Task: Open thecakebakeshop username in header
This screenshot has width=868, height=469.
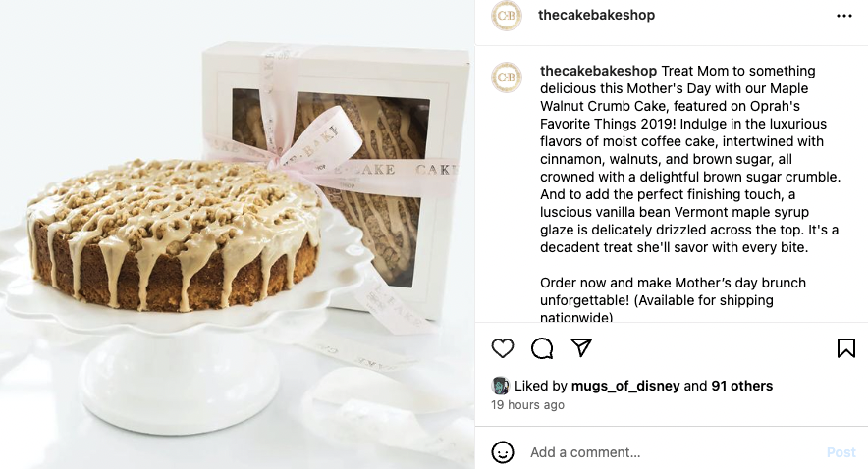Action: [x=596, y=15]
